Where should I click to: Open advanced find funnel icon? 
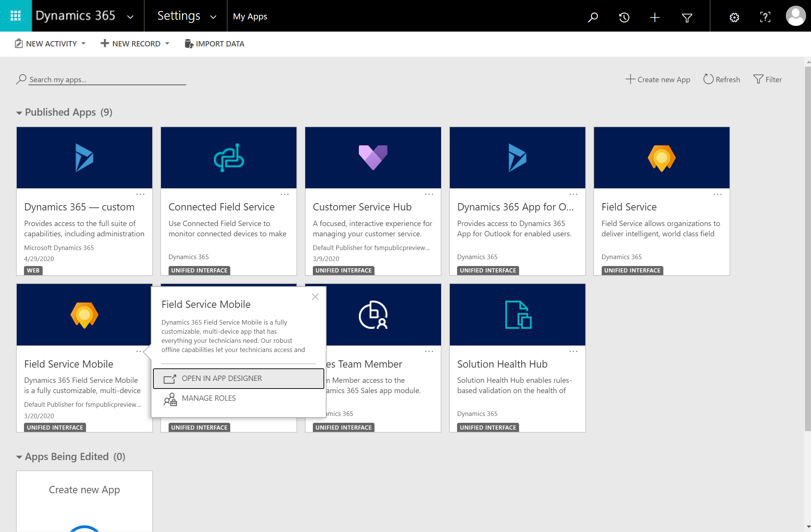tap(687, 18)
